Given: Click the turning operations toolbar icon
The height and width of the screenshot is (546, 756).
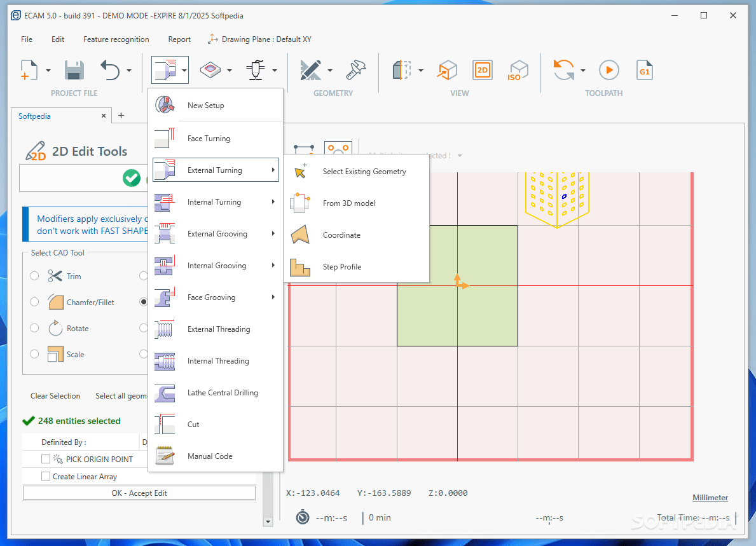Looking at the screenshot, I should 165,71.
